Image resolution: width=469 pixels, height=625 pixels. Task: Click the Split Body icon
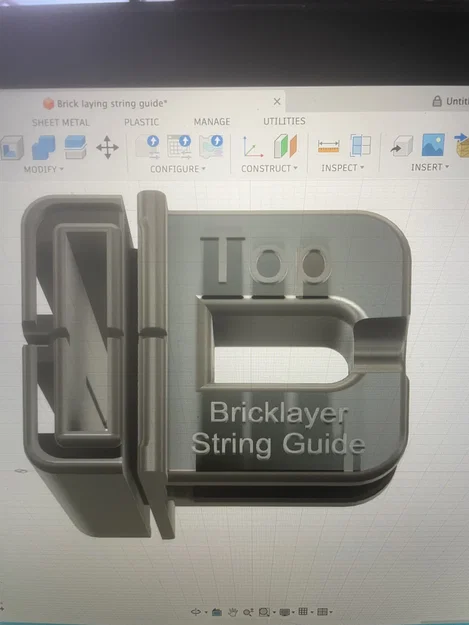[75, 147]
